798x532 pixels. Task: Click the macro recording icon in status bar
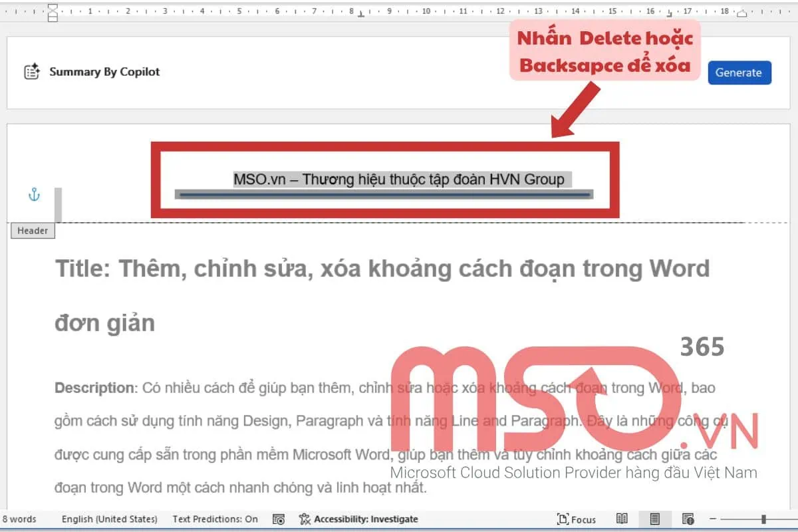point(279,519)
